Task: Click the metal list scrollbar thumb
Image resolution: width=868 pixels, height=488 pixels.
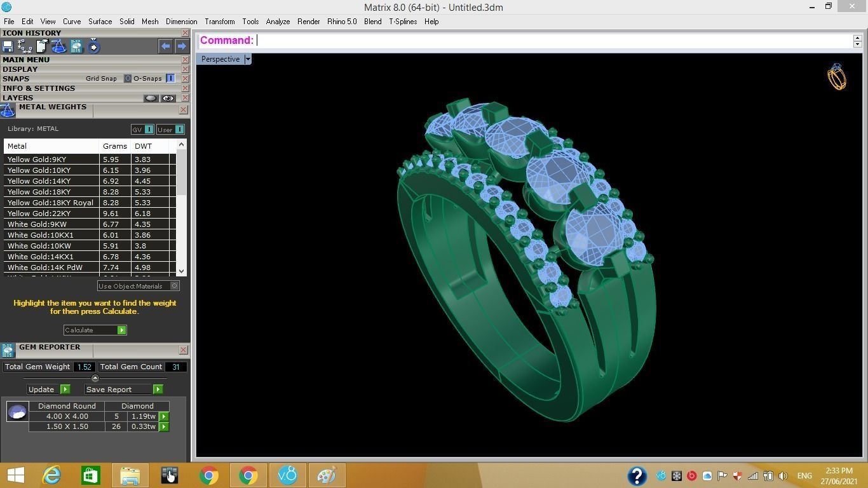Action: (x=181, y=173)
